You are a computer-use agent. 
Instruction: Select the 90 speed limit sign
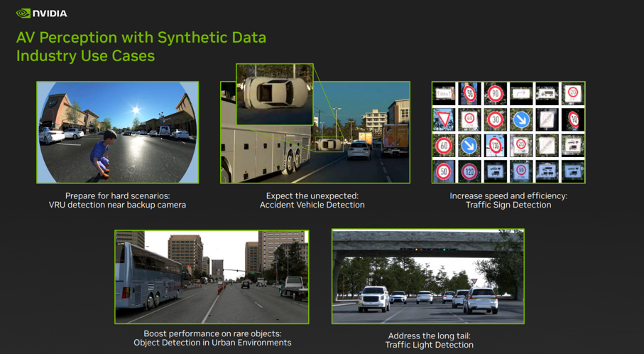[x=496, y=94]
